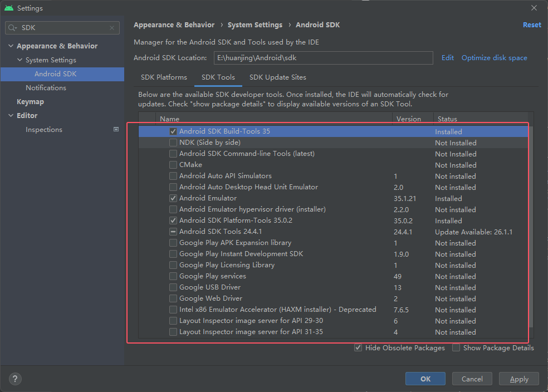Clear the SDK search field with the X icon
Screen dimensions: 548x392
tap(112, 28)
